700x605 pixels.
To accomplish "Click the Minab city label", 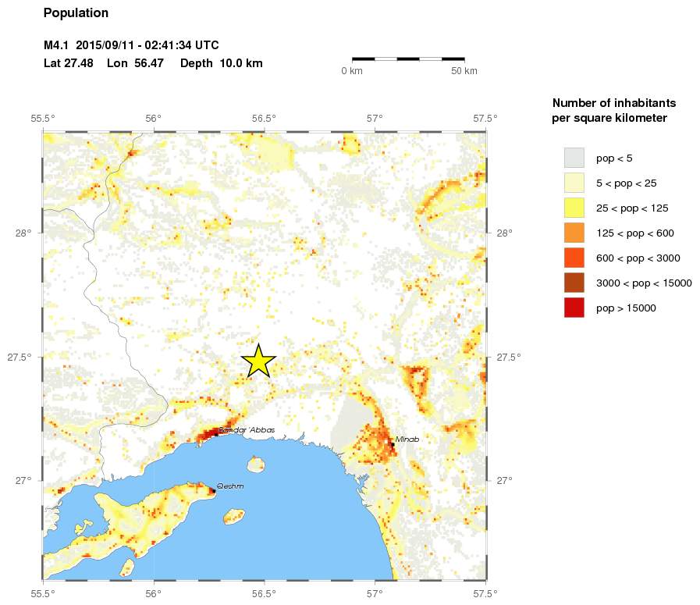I will (407, 440).
